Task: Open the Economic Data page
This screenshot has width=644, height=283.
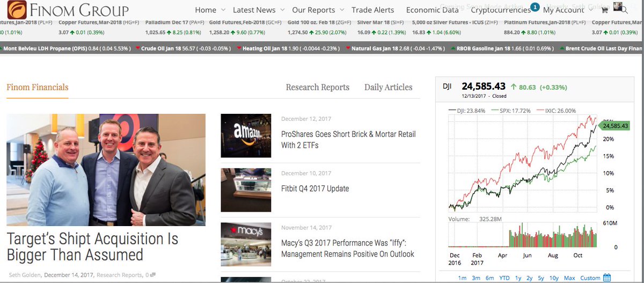Action: [x=433, y=10]
